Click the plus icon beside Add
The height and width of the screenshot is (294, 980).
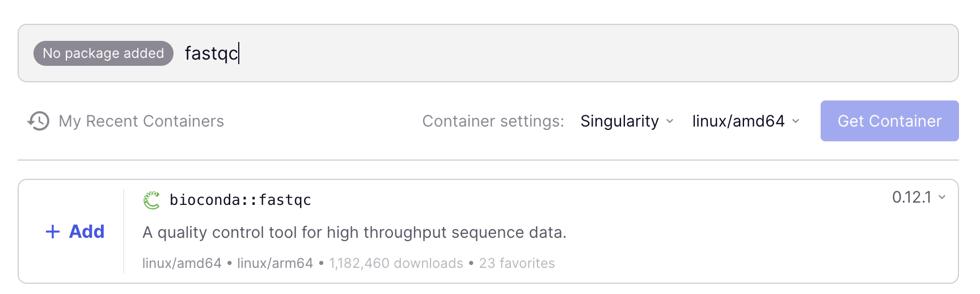pos(53,232)
